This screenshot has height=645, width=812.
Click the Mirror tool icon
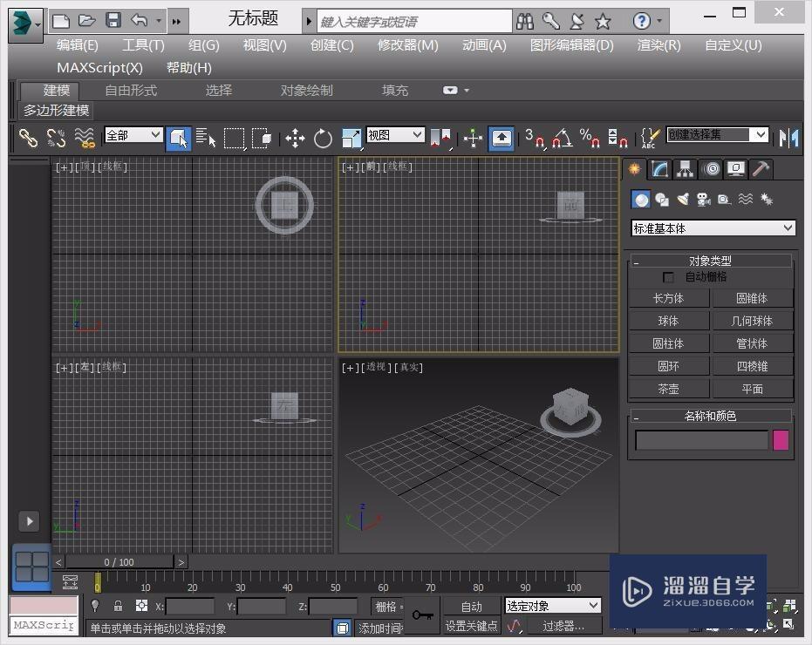coord(789,138)
